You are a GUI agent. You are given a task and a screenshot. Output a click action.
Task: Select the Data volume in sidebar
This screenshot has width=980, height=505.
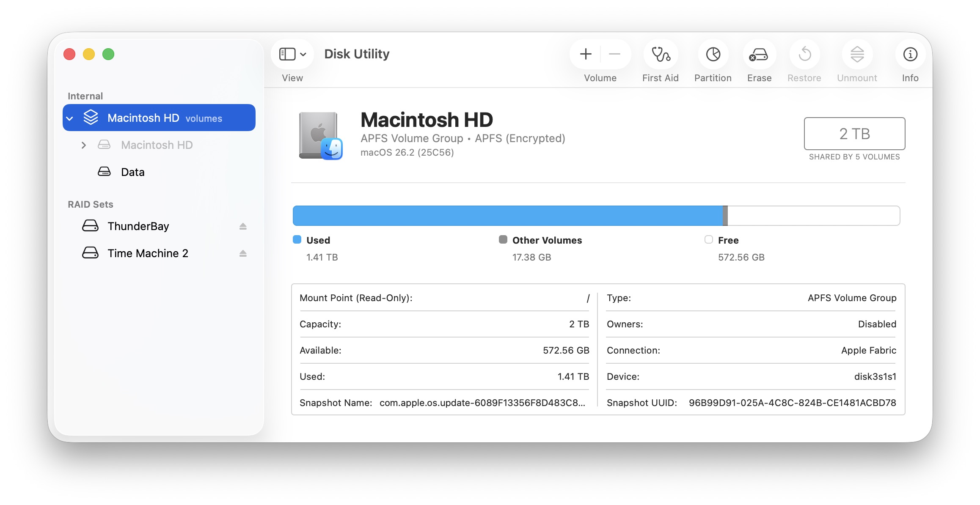click(x=132, y=172)
